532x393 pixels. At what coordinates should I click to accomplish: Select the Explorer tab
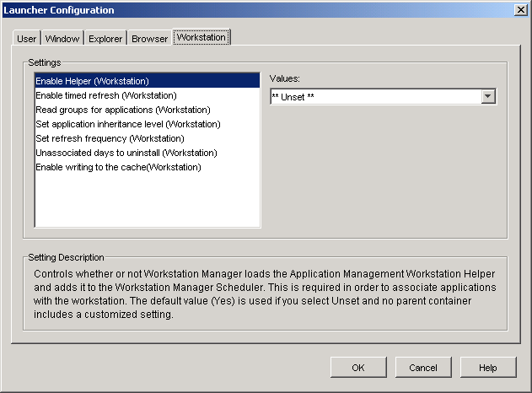(x=105, y=38)
